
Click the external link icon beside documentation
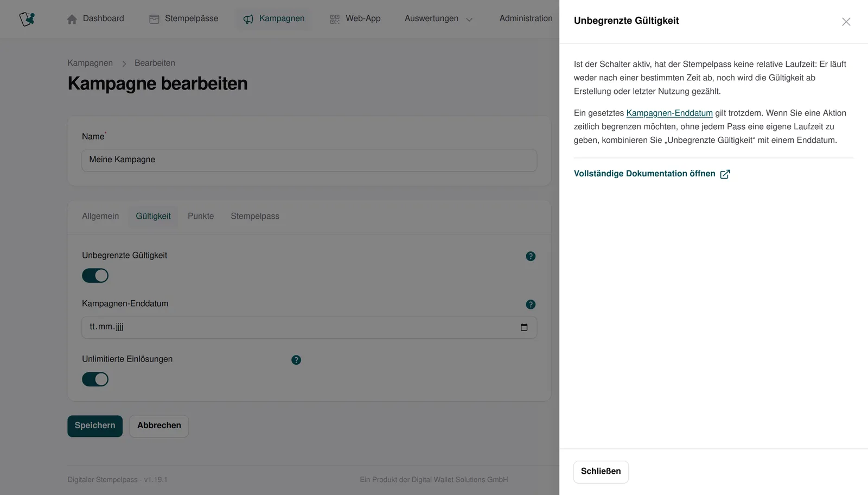tap(725, 174)
